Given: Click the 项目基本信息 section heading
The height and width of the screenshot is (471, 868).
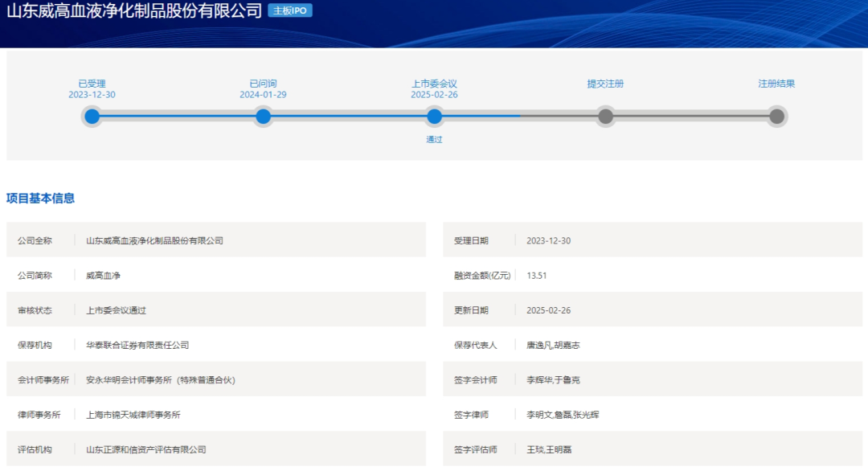Looking at the screenshot, I should [x=40, y=199].
